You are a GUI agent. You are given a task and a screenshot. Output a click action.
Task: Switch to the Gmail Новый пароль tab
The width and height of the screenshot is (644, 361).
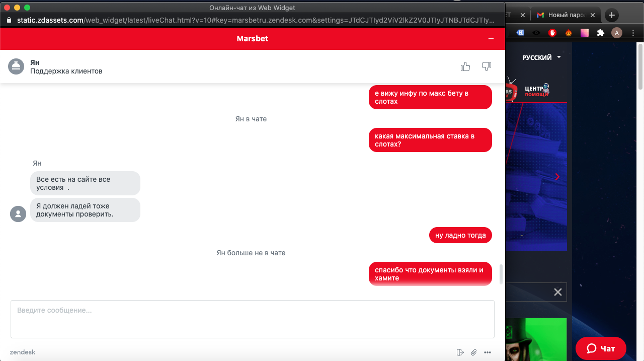pyautogui.click(x=567, y=15)
